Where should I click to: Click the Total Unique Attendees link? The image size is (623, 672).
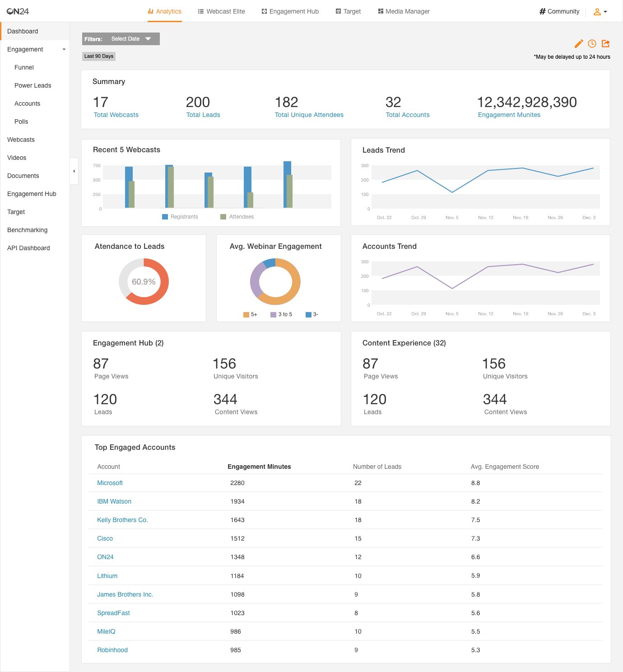tap(309, 115)
